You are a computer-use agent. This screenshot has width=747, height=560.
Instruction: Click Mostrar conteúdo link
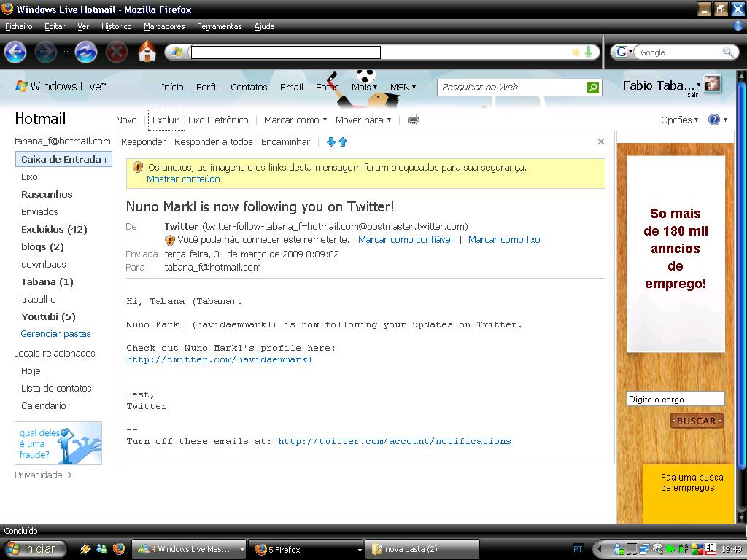pyautogui.click(x=183, y=179)
